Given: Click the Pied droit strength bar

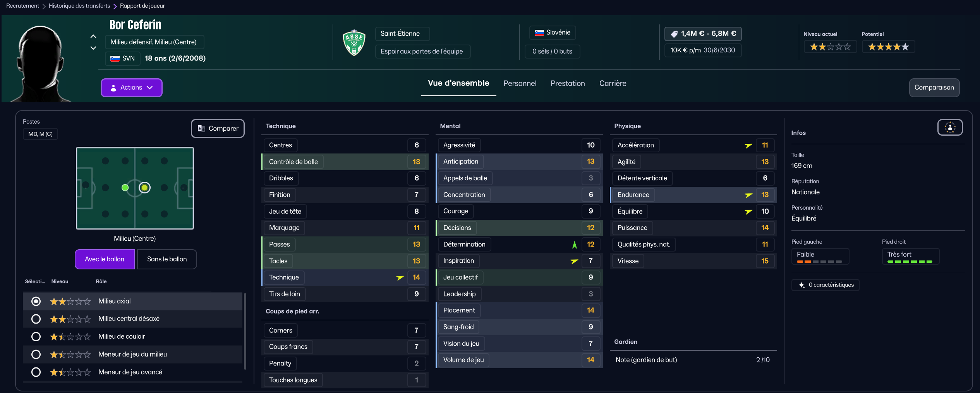Looking at the screenshot, I should [x=910, y=262].
